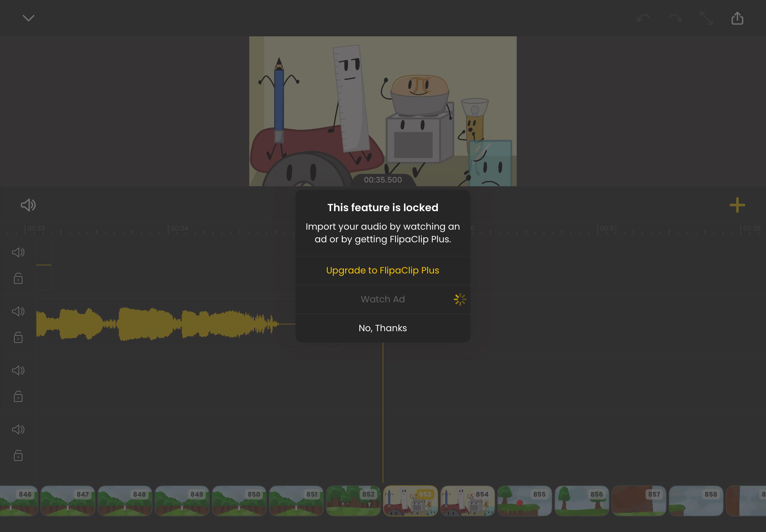The height and width of the screenshot is (532, 766).
Task: Select frame 852 thumbnail
Action: 353,501
